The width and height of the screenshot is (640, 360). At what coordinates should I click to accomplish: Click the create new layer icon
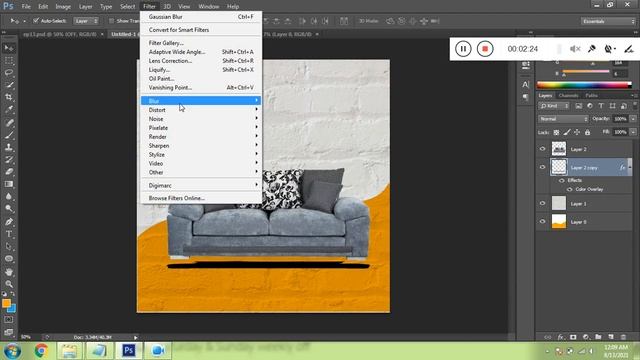click(611, 337)
